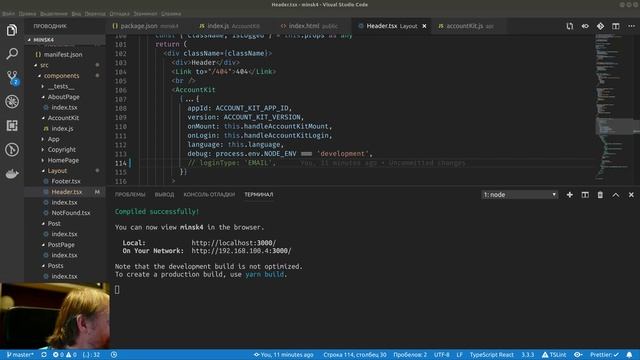Toggle the Prettier status check
This screenshot has width=640, height=360.
point(604,355)
